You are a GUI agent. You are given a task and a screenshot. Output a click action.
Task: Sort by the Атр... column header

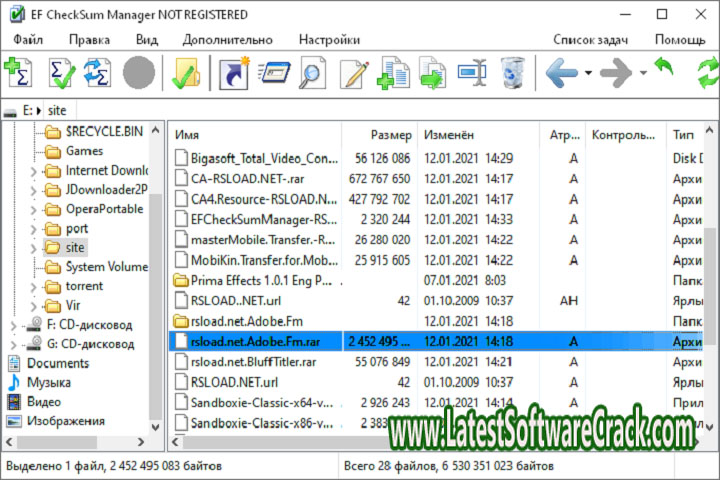[x=563, y=135]
